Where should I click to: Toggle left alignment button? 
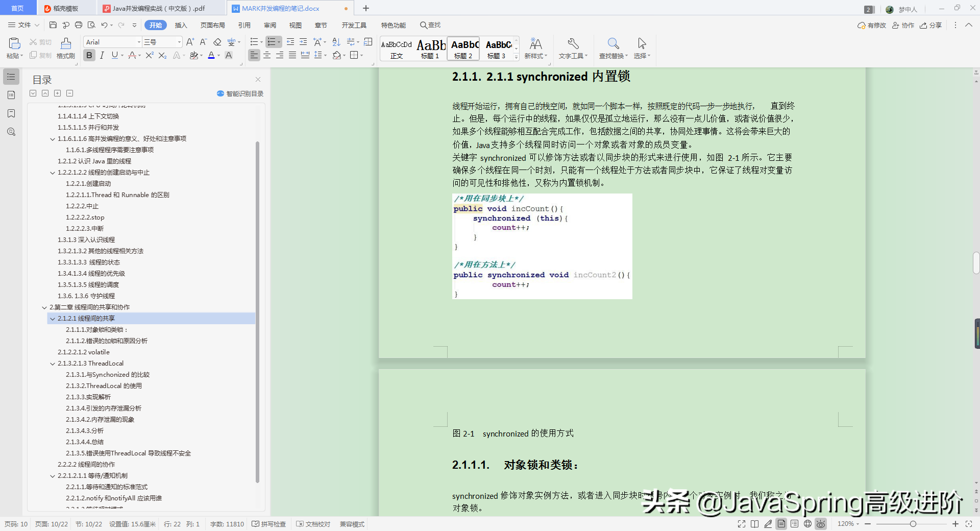point(254,55)
